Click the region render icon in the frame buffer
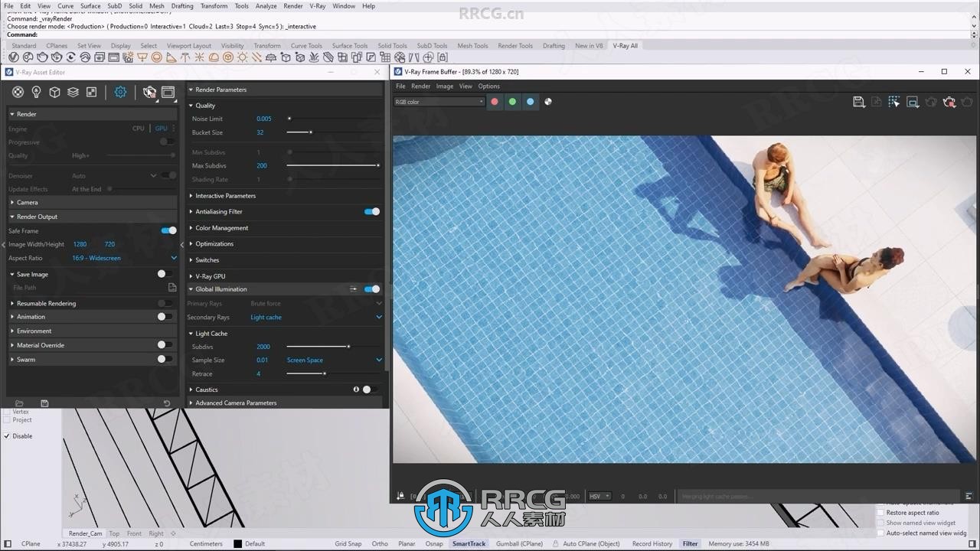This screenshot has width=980, height=551. point(913,102)
